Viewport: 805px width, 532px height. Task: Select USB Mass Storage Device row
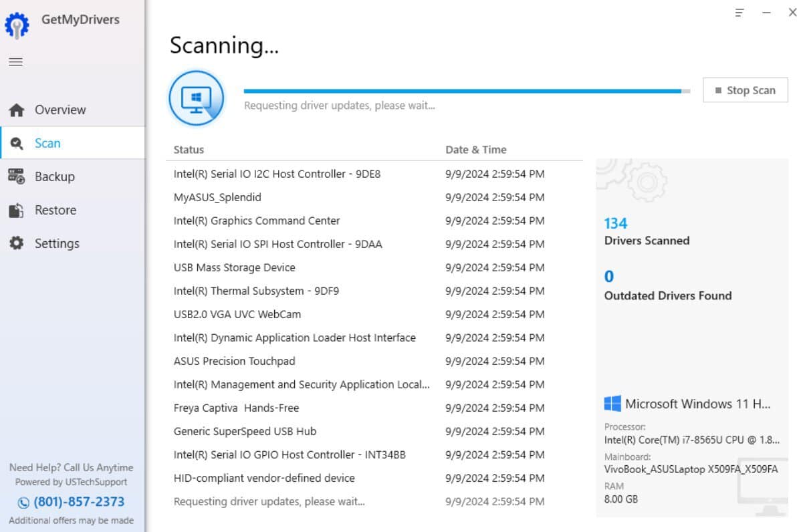coord(374,267)
